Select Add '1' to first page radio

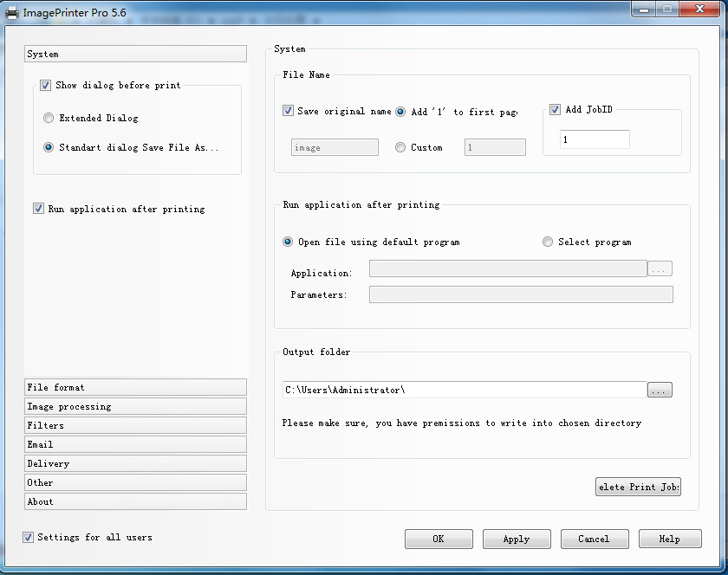pos(400,112)
